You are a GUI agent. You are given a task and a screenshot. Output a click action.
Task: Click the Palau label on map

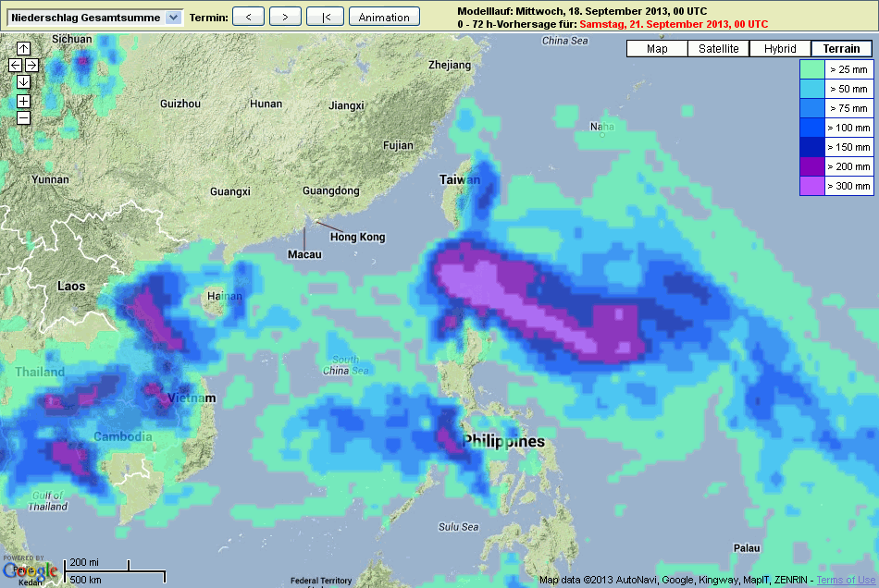(747, 548)
